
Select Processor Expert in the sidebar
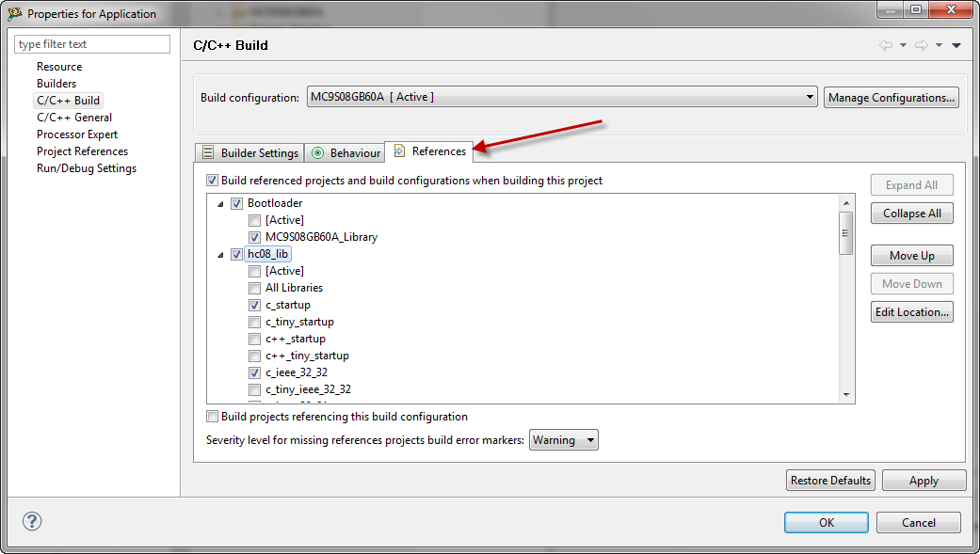pyautogui.click(x=77, y=135)
